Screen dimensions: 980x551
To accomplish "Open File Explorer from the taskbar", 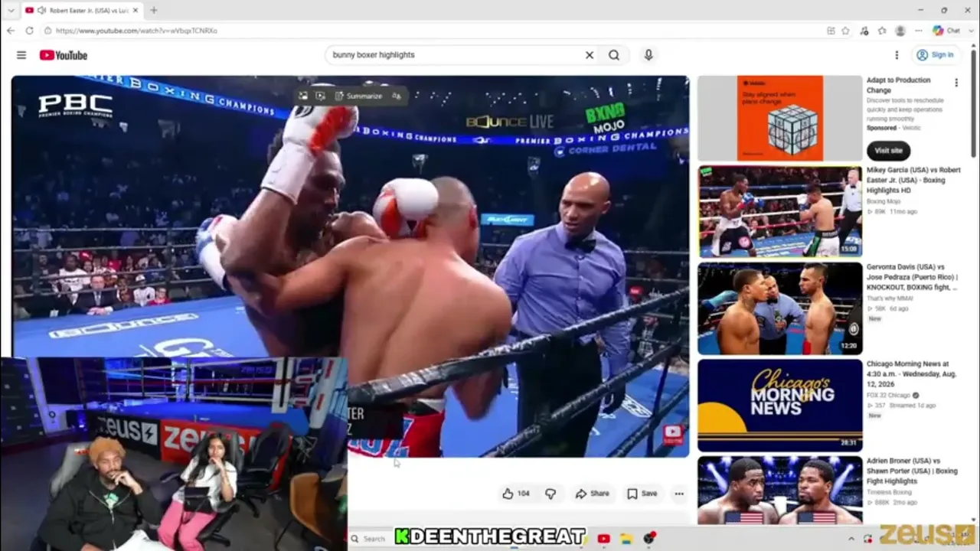I will 626,539.
